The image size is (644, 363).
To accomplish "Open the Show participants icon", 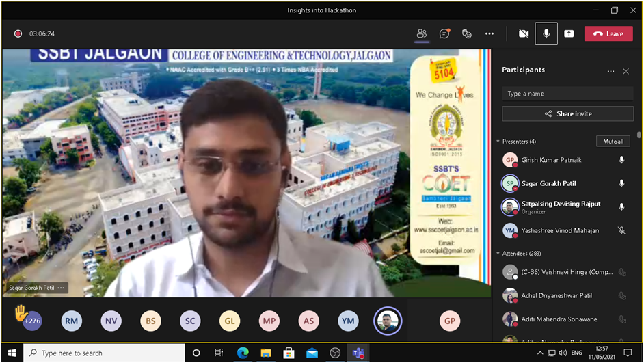I will click(422, 33).
